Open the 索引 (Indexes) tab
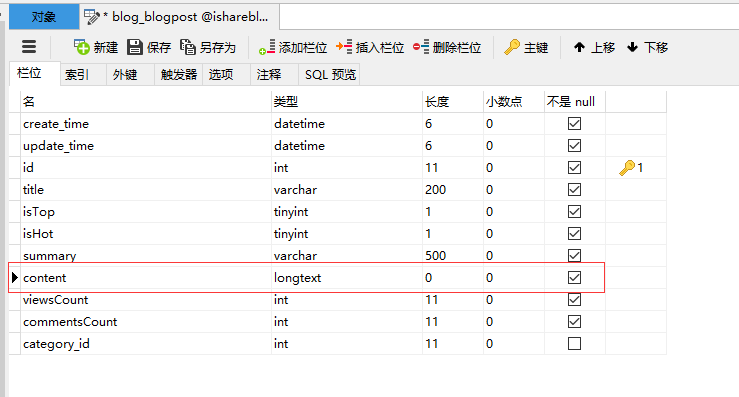The width and height of the screenshot is (739, 397). point(83,74)
